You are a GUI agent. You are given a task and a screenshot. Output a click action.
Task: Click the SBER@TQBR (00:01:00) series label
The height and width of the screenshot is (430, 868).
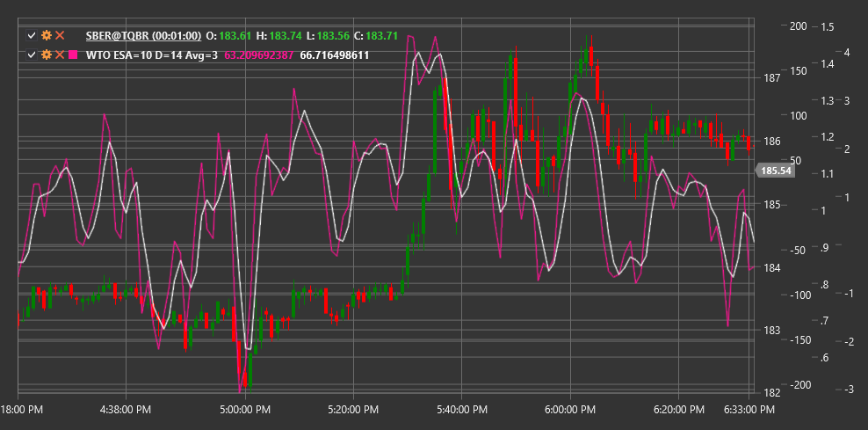(x=143, y=36)
